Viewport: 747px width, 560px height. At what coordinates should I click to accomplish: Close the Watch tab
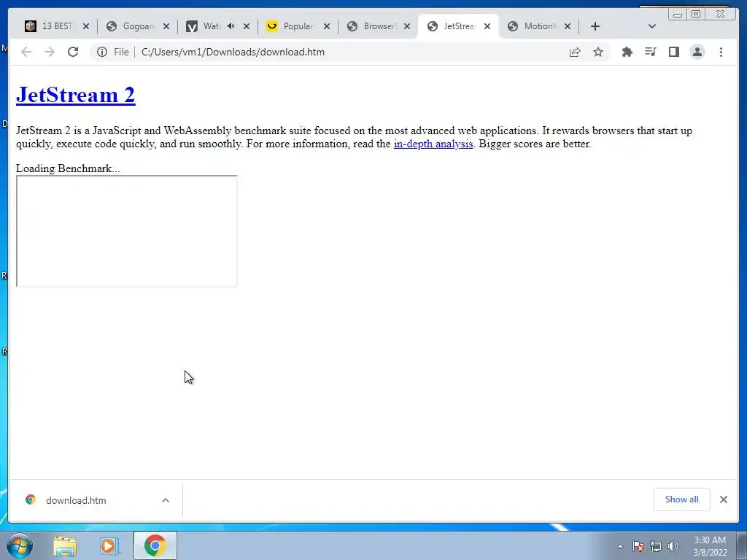247,26
